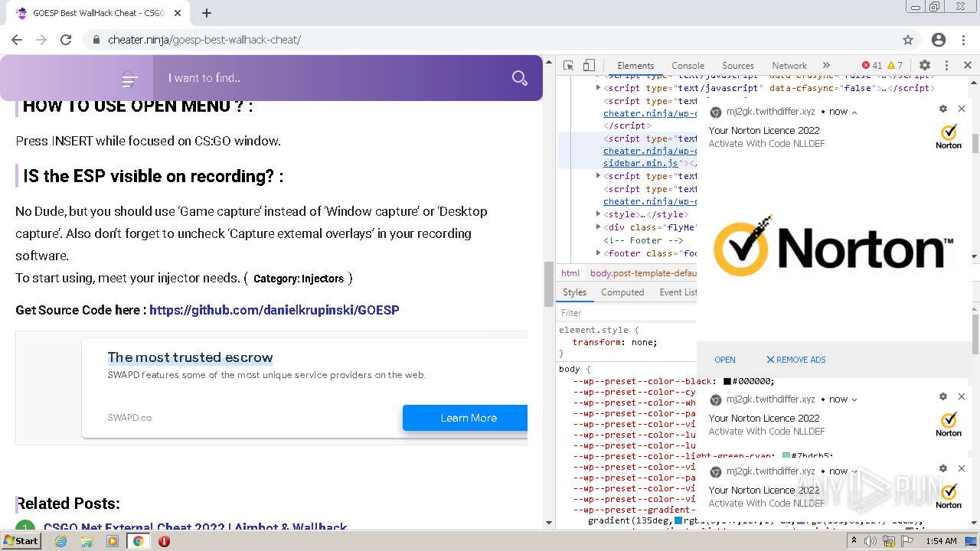The height and width of the screenshot is (551, 980).
Task: Click the volume icon in system tray
Action: click(871, 541)
